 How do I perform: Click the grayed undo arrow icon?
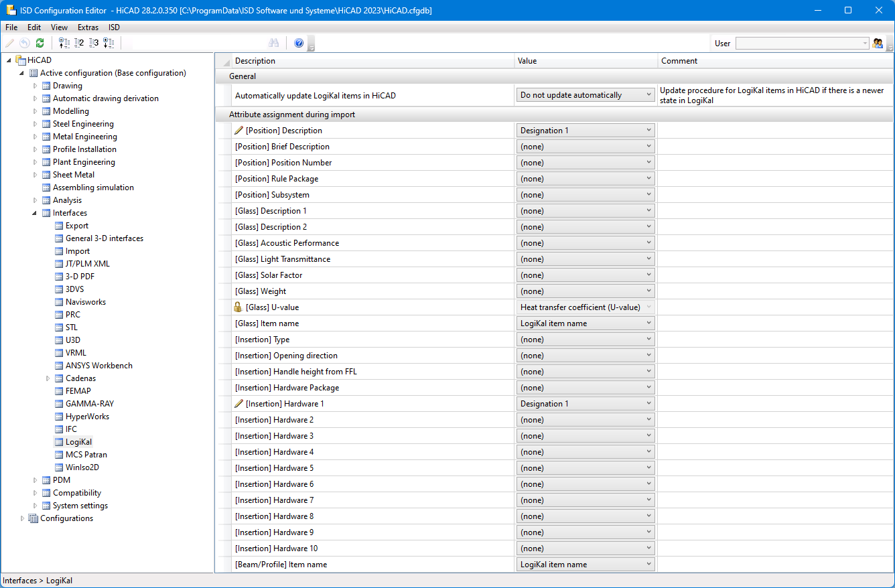[25, 43]
